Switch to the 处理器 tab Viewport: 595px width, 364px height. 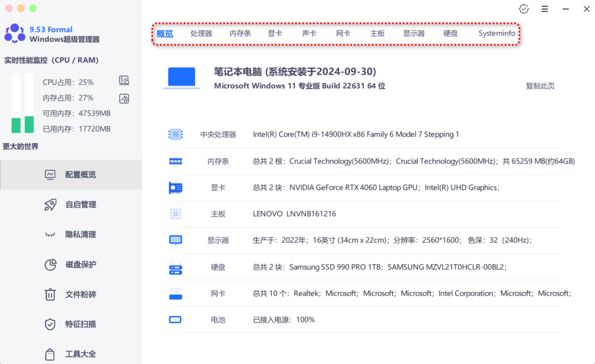coord(201,34)
